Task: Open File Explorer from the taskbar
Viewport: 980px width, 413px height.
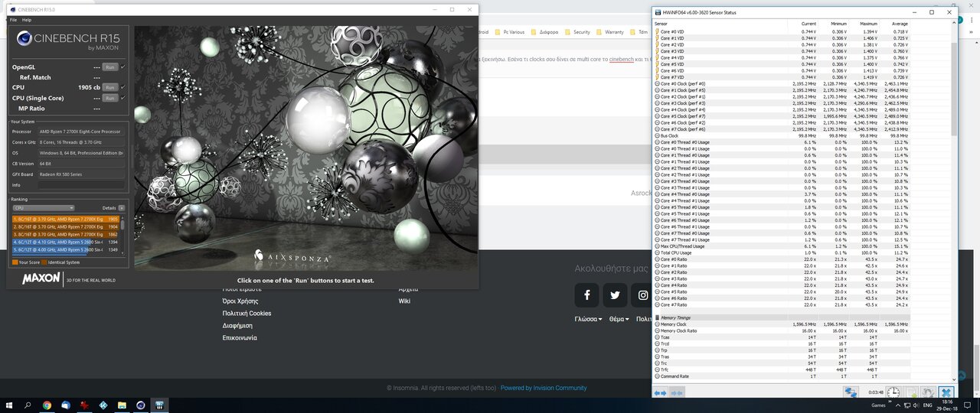Action: (x=122, y=405)
